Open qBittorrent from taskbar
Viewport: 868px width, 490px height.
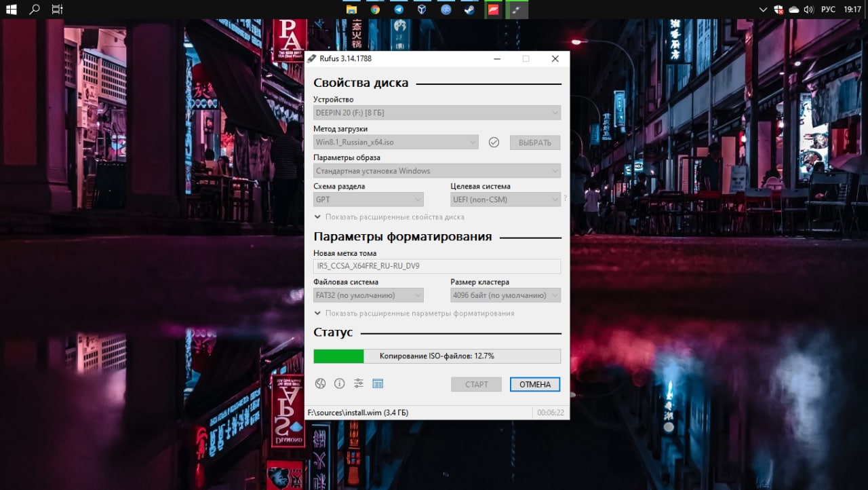[446, 10]
